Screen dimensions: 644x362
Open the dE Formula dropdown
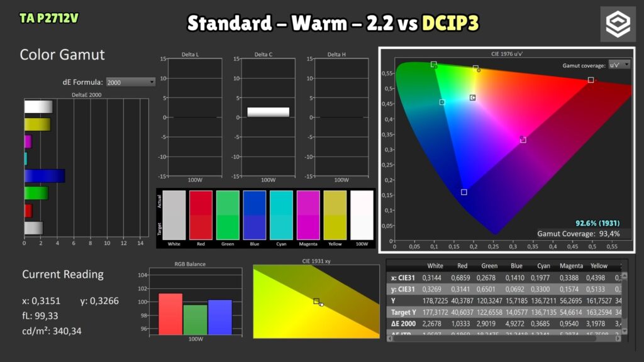point(131,82)
